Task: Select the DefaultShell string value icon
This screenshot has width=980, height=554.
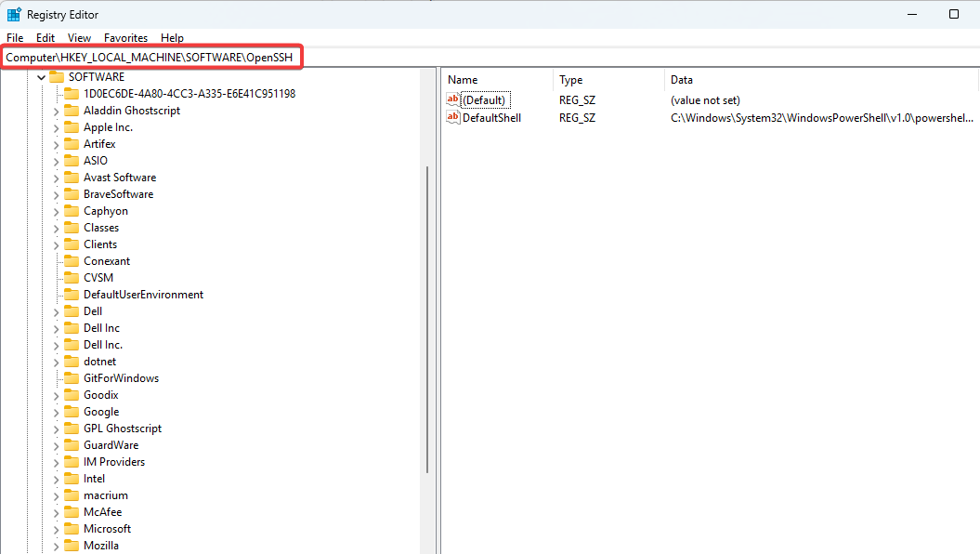Action: 453,118
